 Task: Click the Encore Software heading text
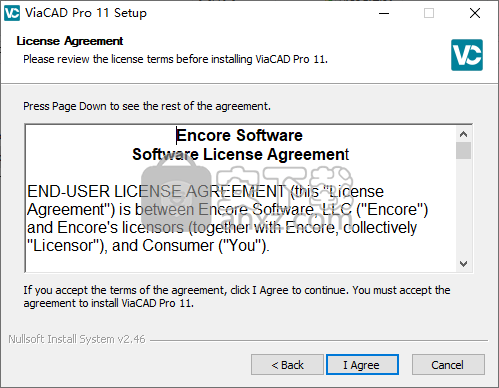tap(239, 135)
